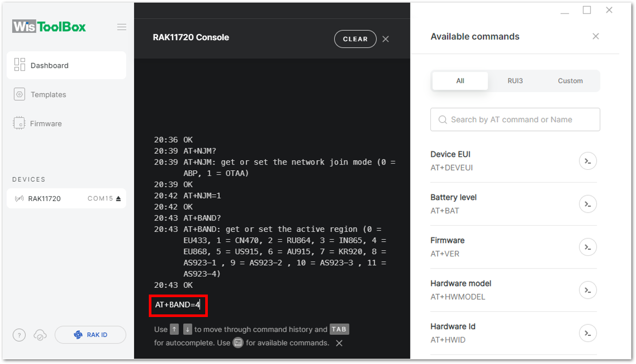
Task: Insert Hardware model command with its terminal icon
Action: [x=588, y=290]
